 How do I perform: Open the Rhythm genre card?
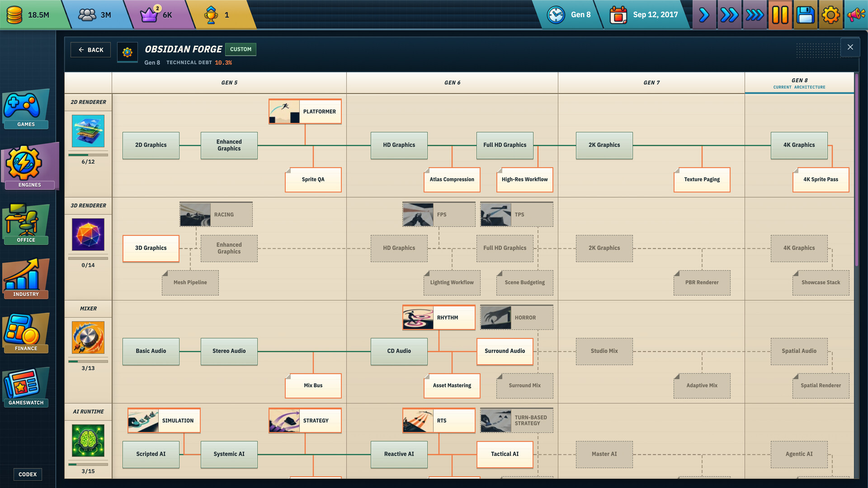pyautogui.click(x=439, y=318)
